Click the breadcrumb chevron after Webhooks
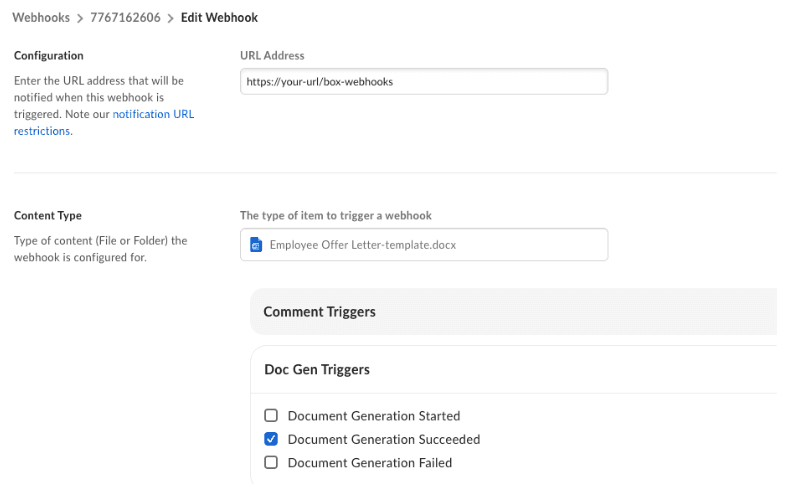The height and width of the screenshot is (487, 788). point(80,19)
